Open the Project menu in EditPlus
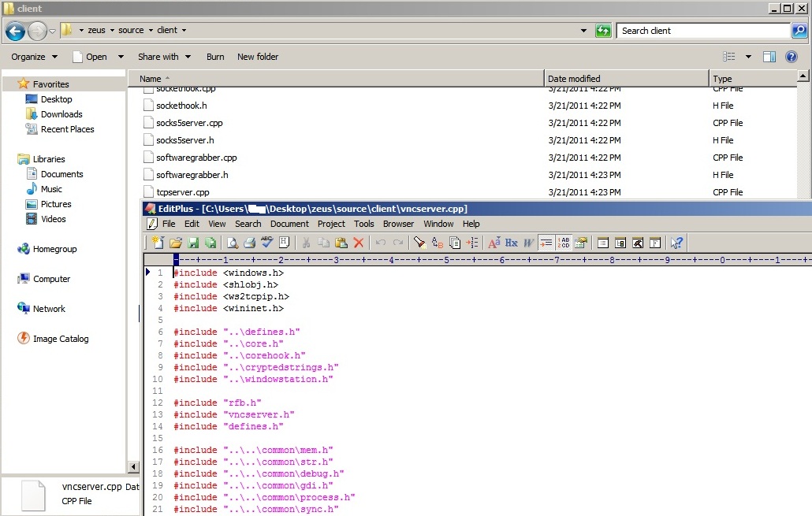This screenshot has height=516, width=812. click(331, 224)
